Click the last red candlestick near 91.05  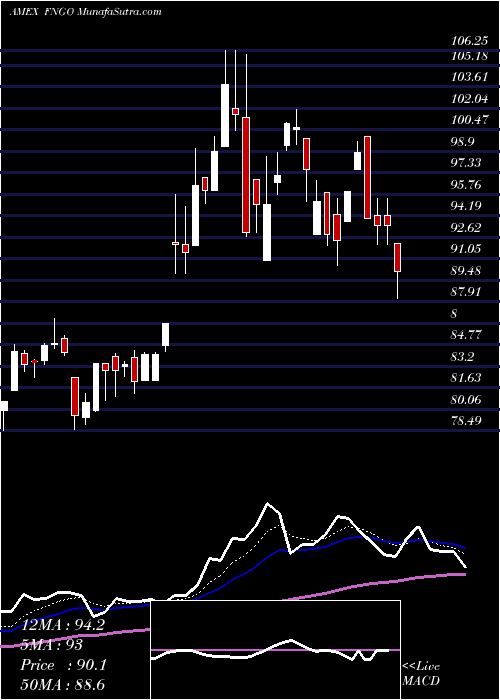click(x=397, y=257)
